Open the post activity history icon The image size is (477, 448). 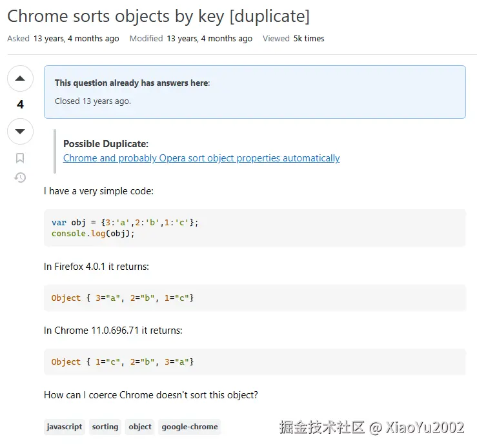(20, 178)
